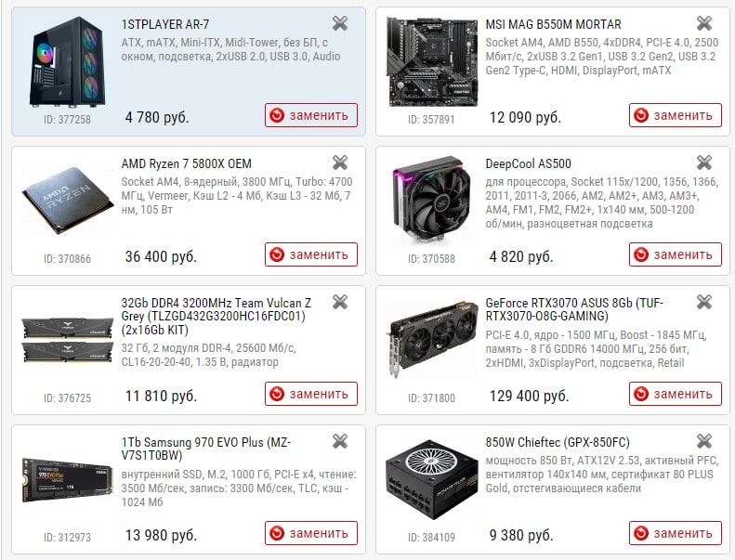Remove AMD Ryzen 7 5800X OEM item
The width and height of the screenshot is (735, 560).
(x=340, y=163)
